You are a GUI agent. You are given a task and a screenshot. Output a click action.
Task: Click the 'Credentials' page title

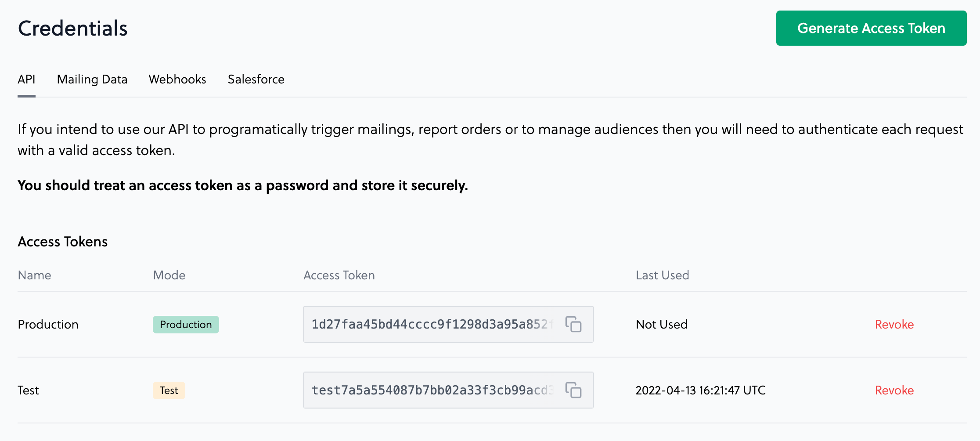[x=73, y=29]
